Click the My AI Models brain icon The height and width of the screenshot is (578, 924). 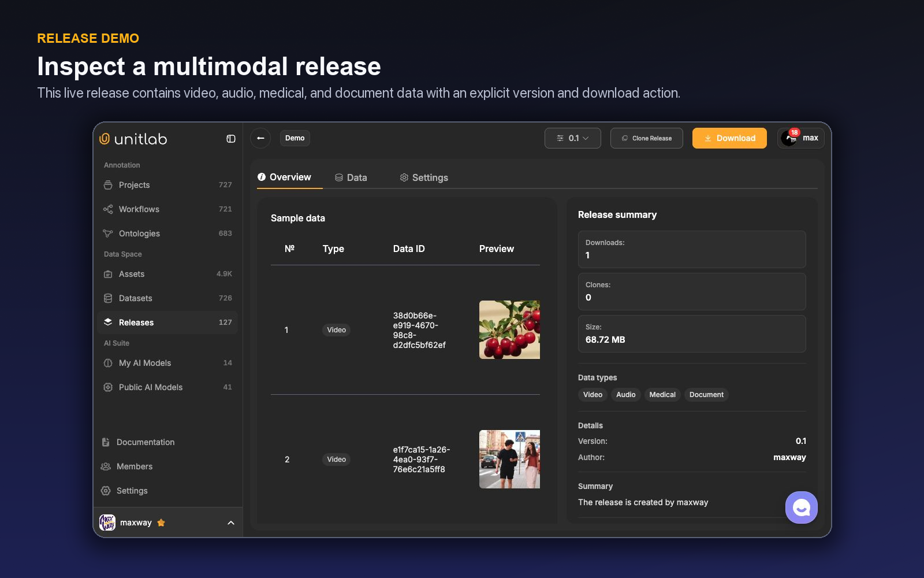coord(108,363)
